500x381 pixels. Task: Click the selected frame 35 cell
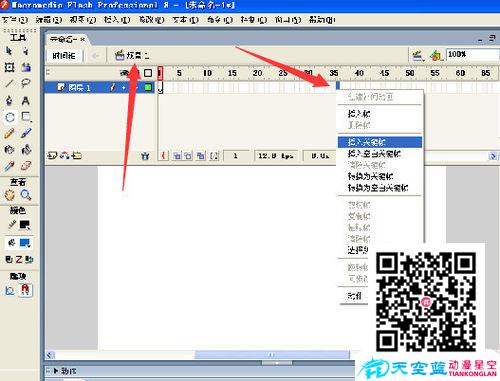[x=338, y=86]
